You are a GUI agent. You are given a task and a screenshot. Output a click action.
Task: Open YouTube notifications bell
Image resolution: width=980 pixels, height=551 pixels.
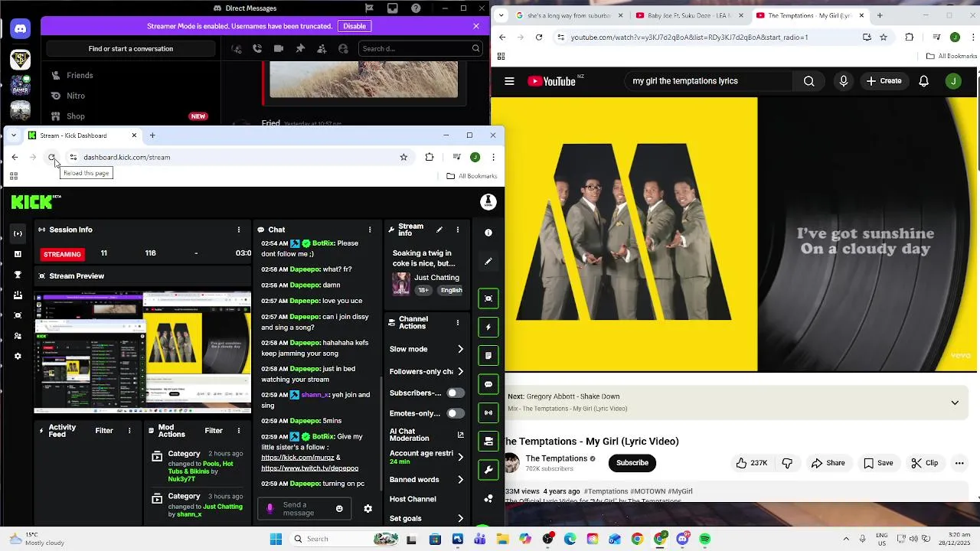point(924,81)
